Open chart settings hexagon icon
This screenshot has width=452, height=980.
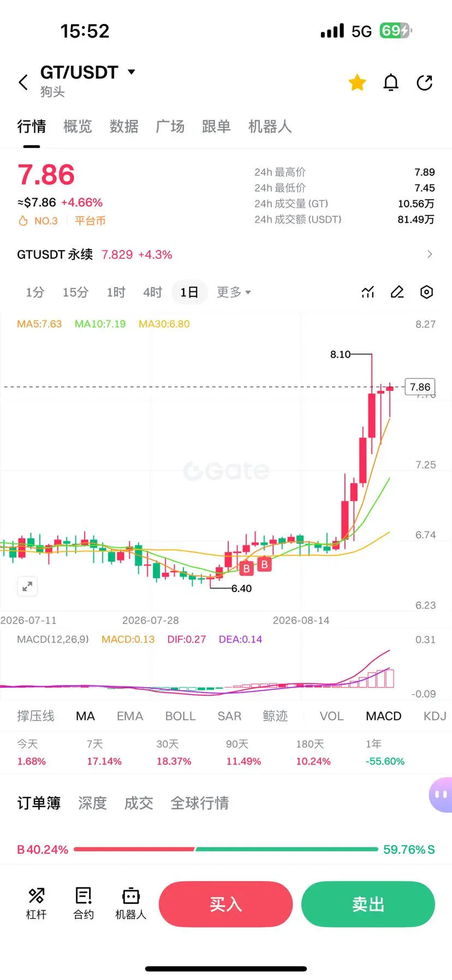coord(426,292)
